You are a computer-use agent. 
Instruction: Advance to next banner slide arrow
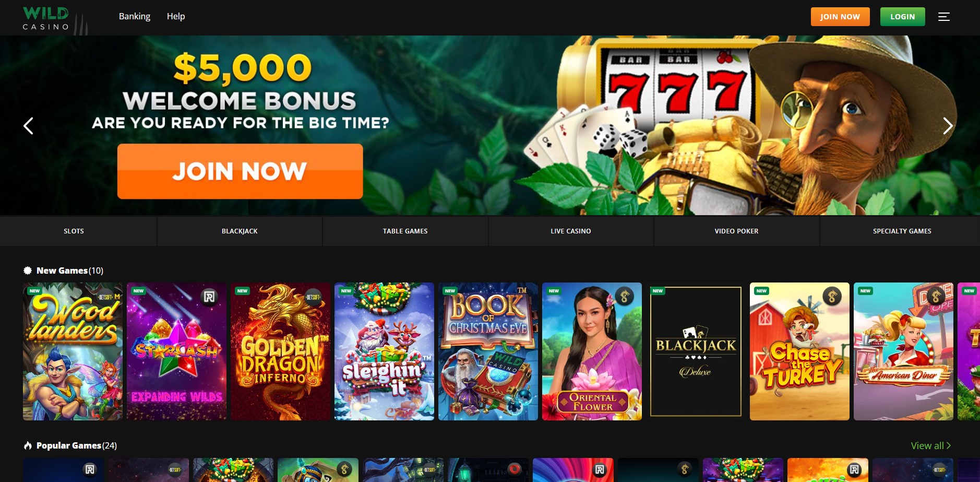[x=948, y=126]
